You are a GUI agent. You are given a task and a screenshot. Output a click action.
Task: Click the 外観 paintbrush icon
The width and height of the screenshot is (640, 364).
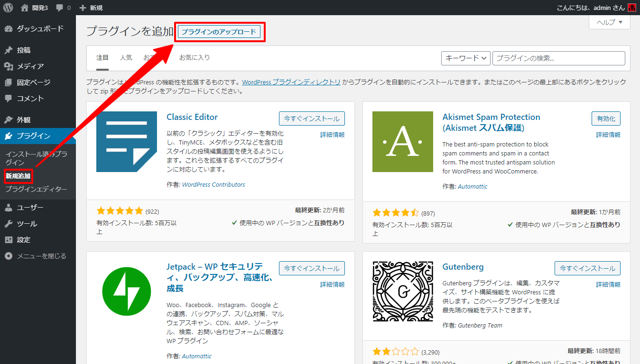click(9, 120)
